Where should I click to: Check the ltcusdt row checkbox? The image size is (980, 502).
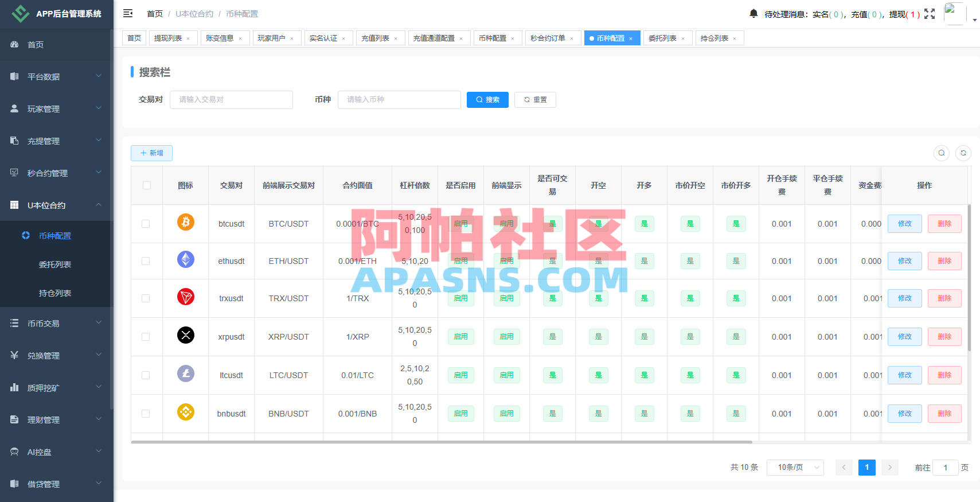click(x=146, y=375)
